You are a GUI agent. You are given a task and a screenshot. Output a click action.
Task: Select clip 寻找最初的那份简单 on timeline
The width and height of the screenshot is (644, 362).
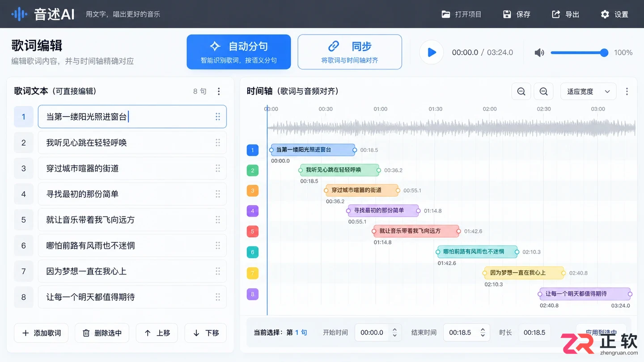(384, 210)
